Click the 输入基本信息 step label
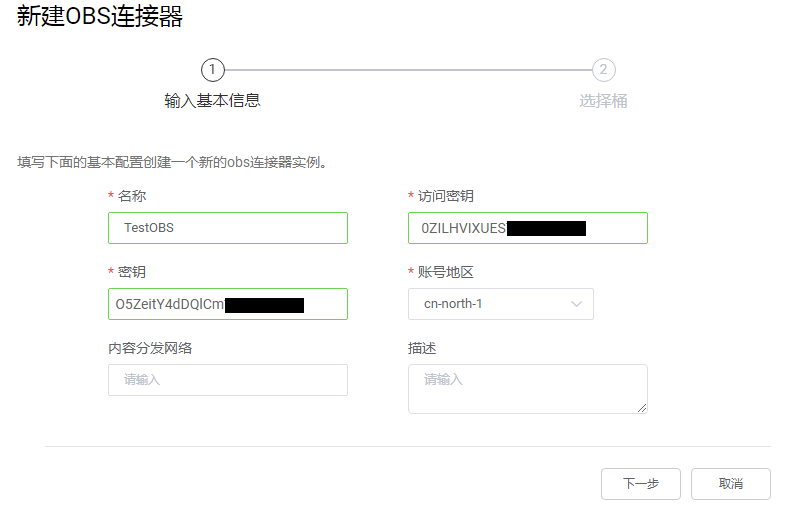Screen dimensions: 797x509 click(212, 101)
